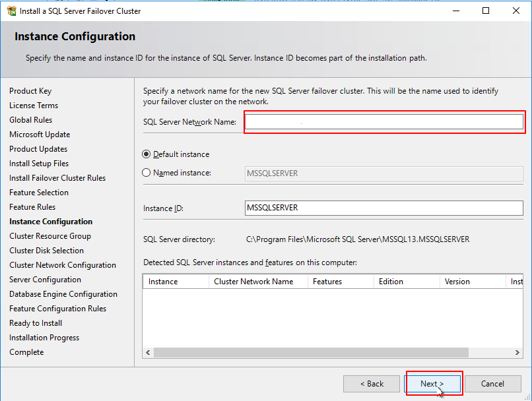The height and width of the screenshot is (401, 532).
Task: Click the Edition column header
Action: (407, 282)
